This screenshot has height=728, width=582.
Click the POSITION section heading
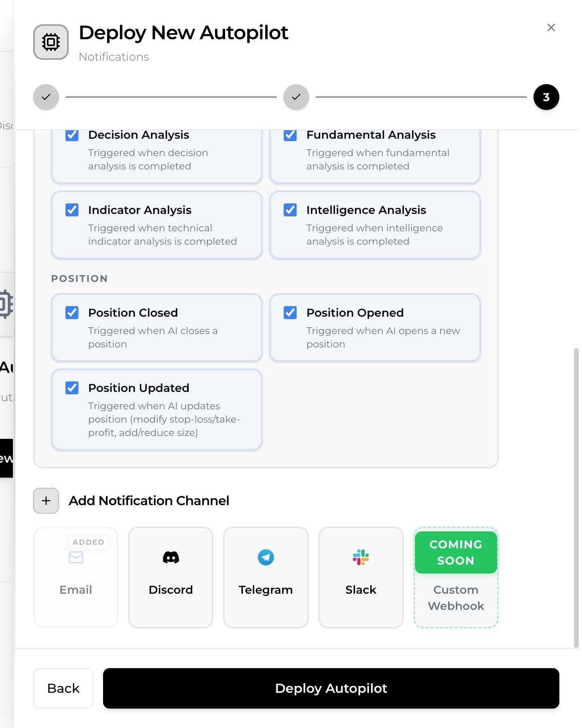(80, 279)
